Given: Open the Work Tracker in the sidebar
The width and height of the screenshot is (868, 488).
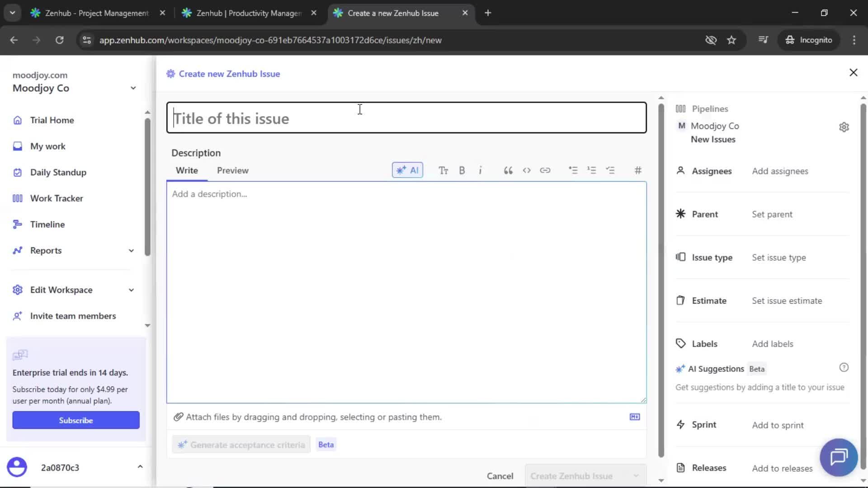Looking at the screenshot, I should point(56,198).
